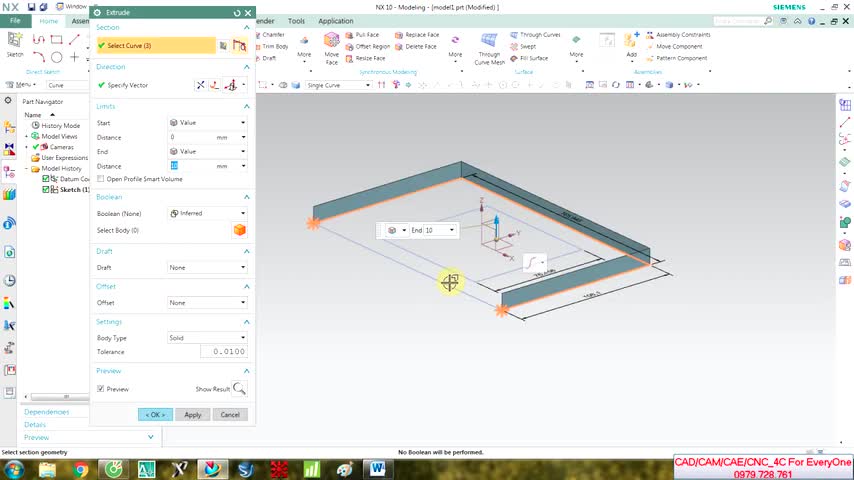Click the Reverse Direction vector icon

tap(200, 85)
